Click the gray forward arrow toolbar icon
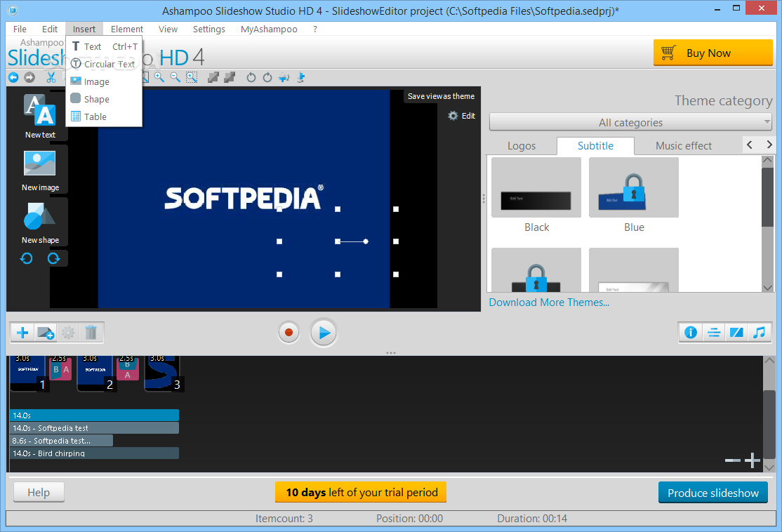This screenshot has width=782, height=532. coord(30,77)
